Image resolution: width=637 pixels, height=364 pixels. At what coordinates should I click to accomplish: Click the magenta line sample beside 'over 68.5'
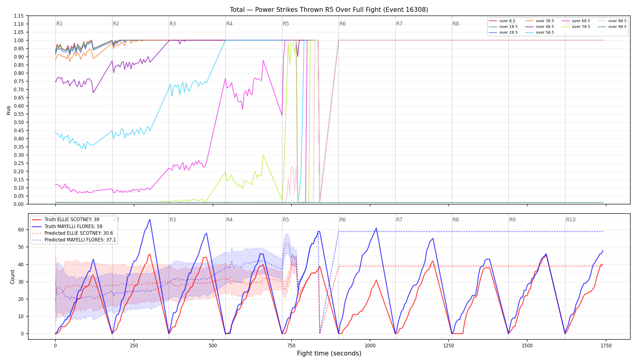point(565,21)
